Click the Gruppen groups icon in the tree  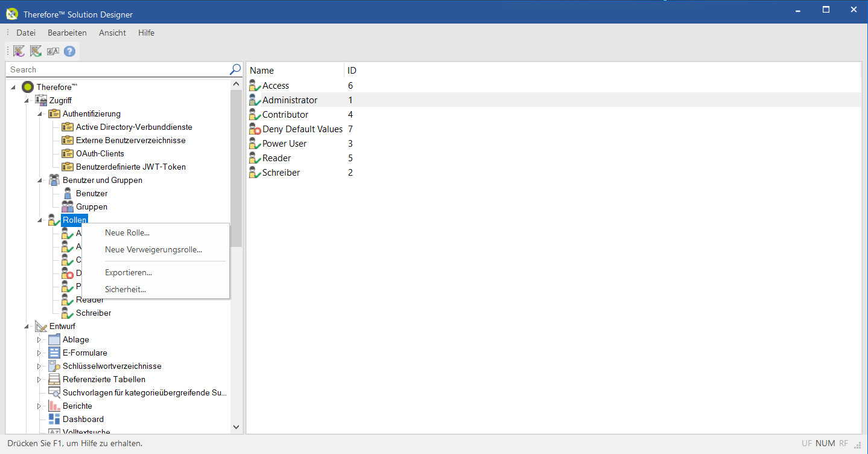pyautogui.click(x=68, y=206)
